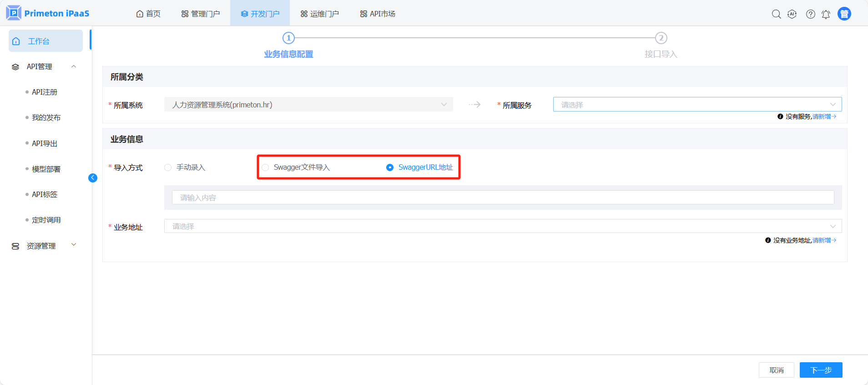Open the AI assistant icon
Viewport: 868px width, 385px height.
[x=792, y=14]
